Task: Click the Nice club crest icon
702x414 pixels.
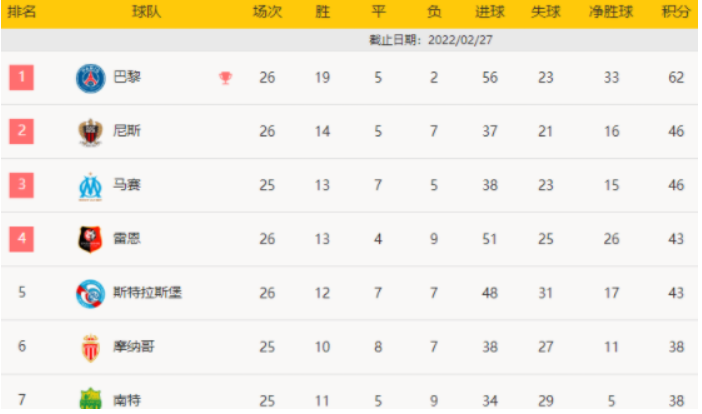Action: pyautogui.click(x=90, y=132)
